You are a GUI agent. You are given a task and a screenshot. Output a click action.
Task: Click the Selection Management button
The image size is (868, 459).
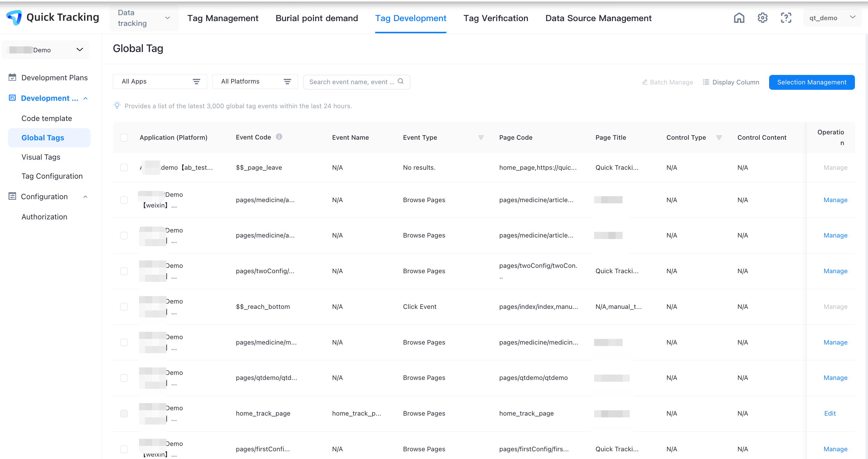811,82
